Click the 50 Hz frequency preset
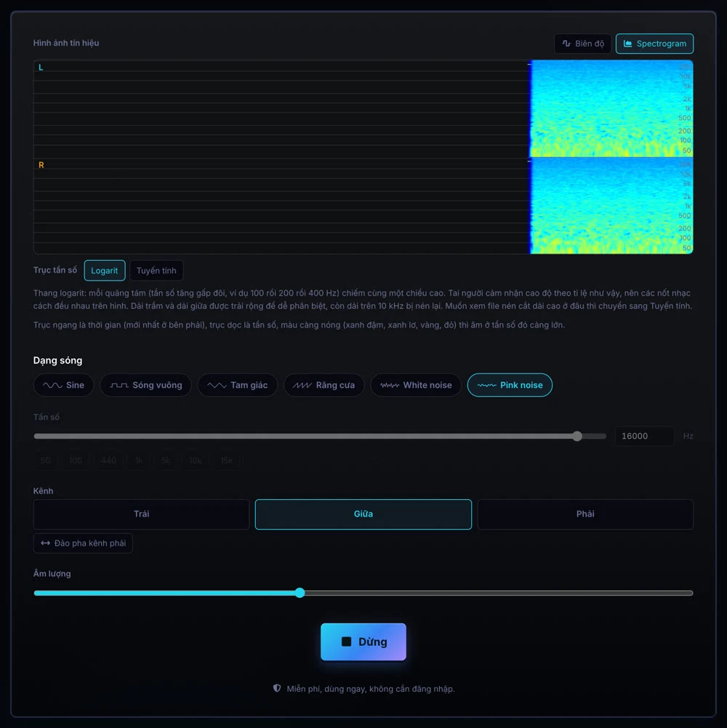727x728 pixels. [x=46, y=461]
